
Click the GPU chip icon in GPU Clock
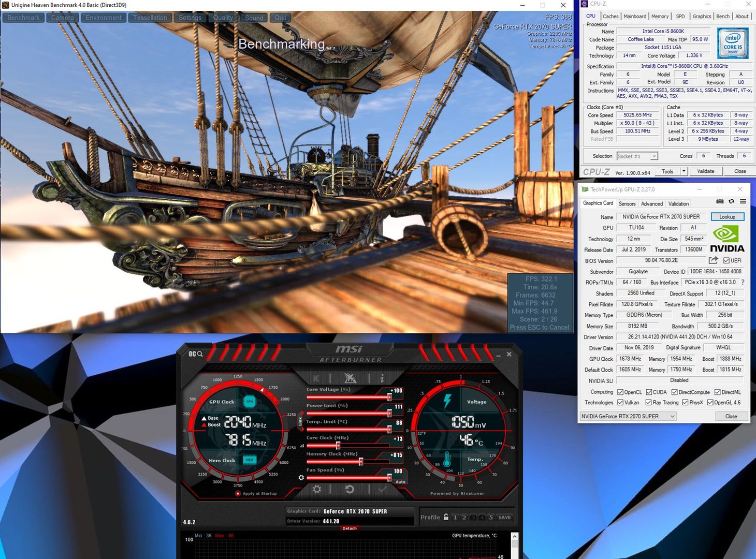[x=250, y=401]
